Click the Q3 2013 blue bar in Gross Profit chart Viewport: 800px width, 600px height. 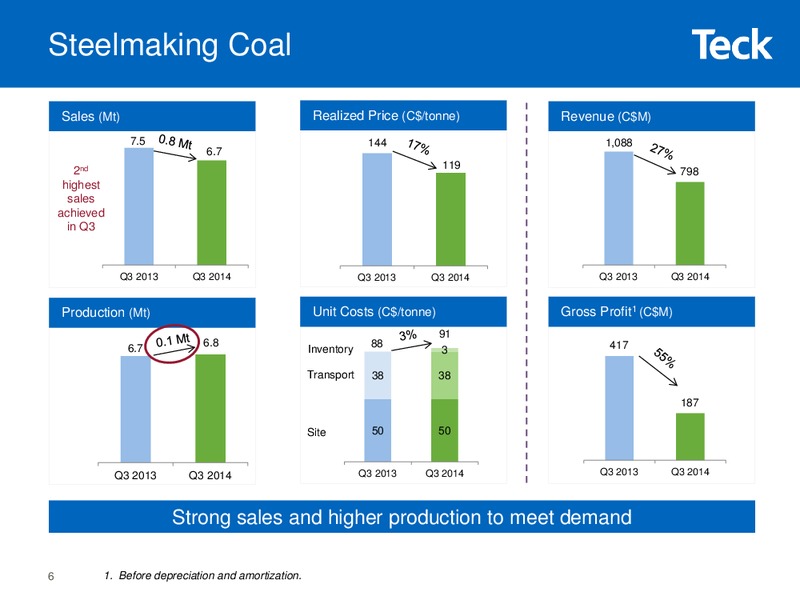click(619, 408)
